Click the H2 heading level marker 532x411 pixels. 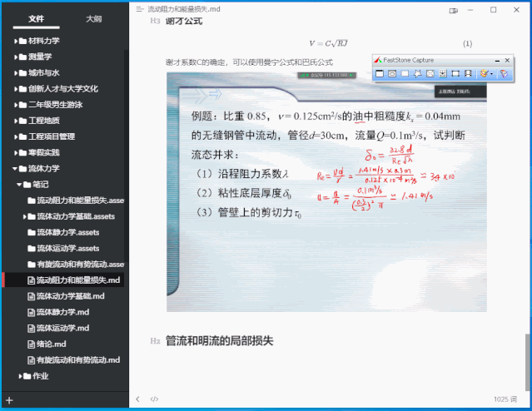pyautogui.click(x=155, y=341)
